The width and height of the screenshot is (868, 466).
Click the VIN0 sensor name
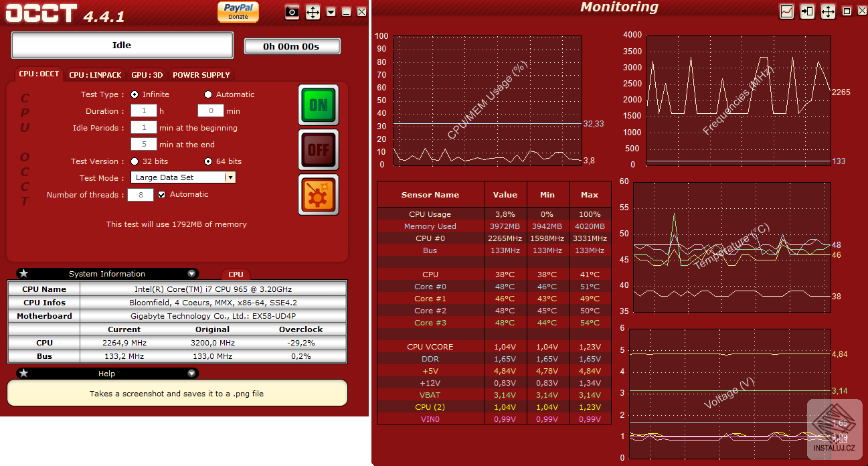[430, 419]
